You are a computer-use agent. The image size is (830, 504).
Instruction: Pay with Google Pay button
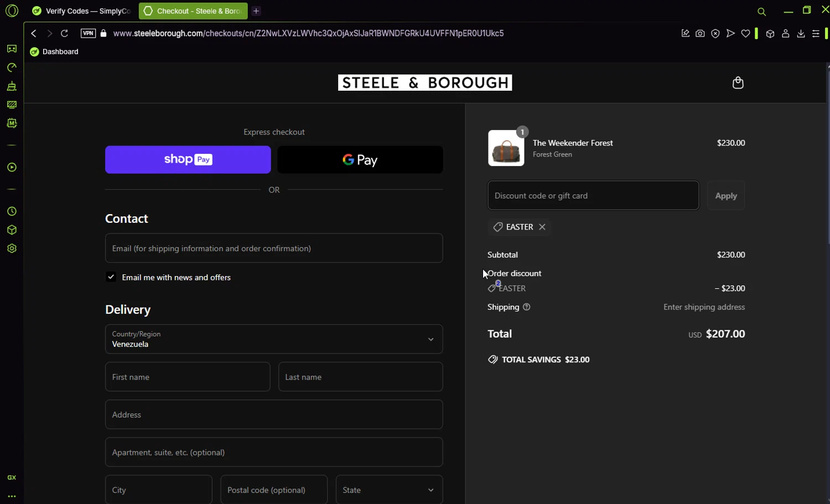[360, 159]
